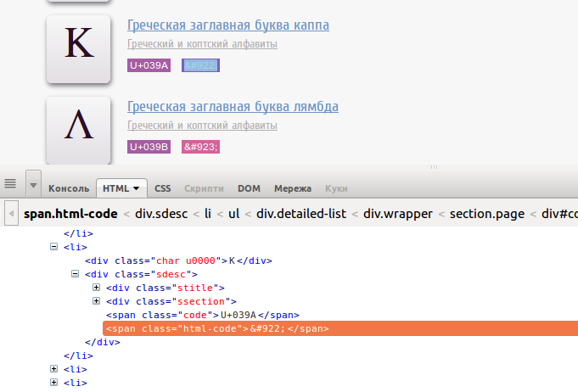The height and width of the screenshot is (392, 578).
Task: Click the highlighted span html-code line
Action: [x=340, y=328]
